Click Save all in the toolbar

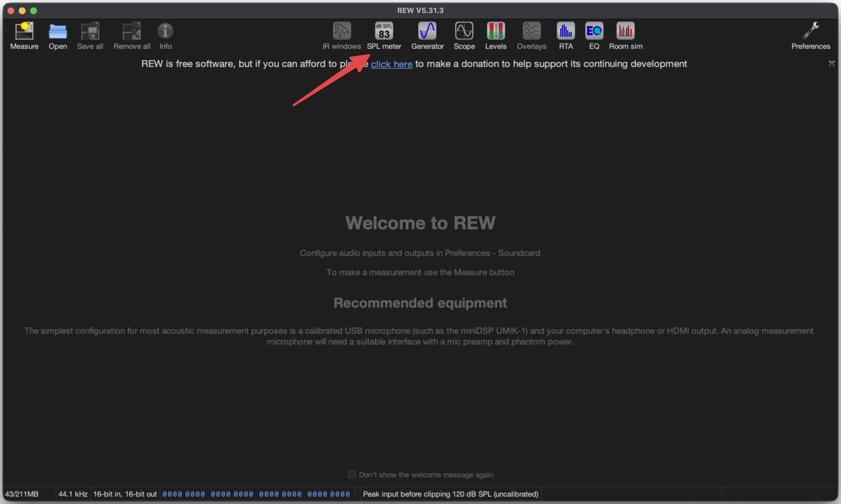90,36
